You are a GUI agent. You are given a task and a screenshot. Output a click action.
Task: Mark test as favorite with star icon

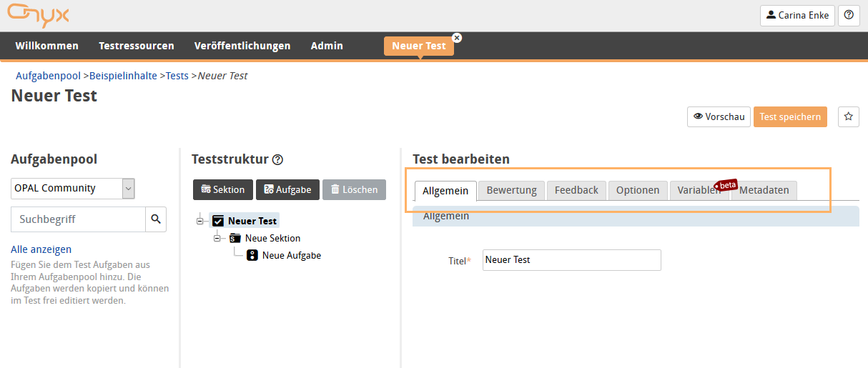point(849,116)
